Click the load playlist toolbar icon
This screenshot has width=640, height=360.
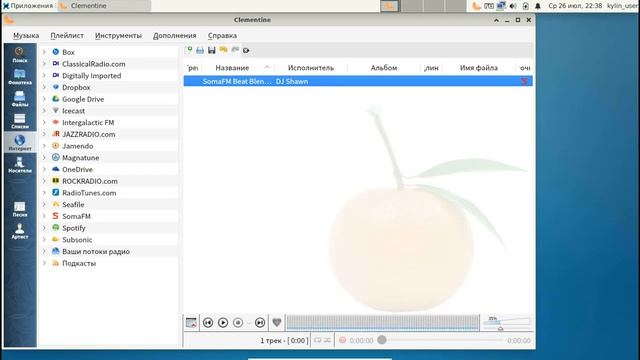point(200,50)
